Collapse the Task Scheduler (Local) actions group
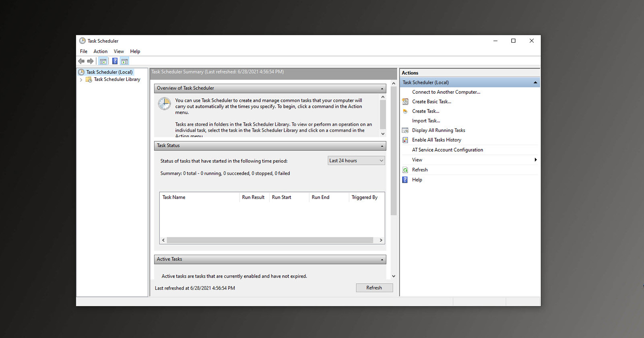The width and height of the screenshot is (644, 338). tap(535, 82)
